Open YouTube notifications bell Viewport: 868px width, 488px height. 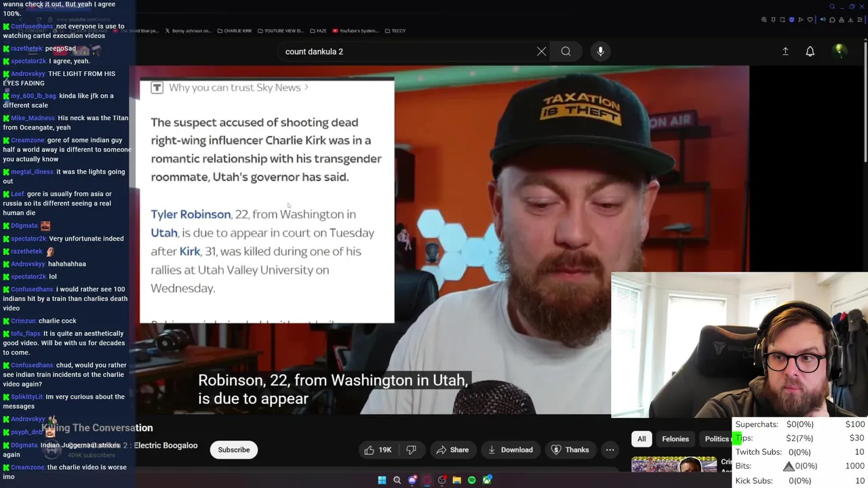tap(810, 52)
